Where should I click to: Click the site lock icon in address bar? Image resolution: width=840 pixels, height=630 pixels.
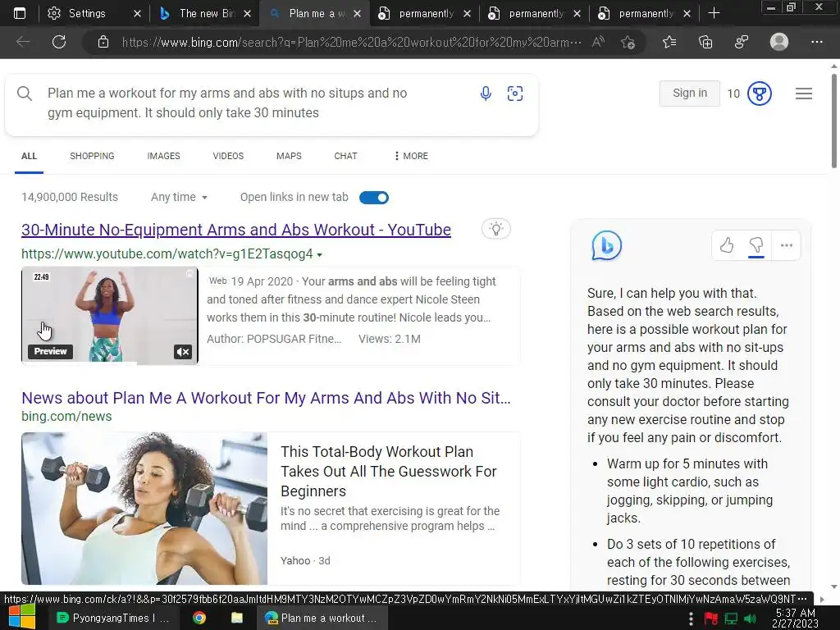[x=103, y=43]
